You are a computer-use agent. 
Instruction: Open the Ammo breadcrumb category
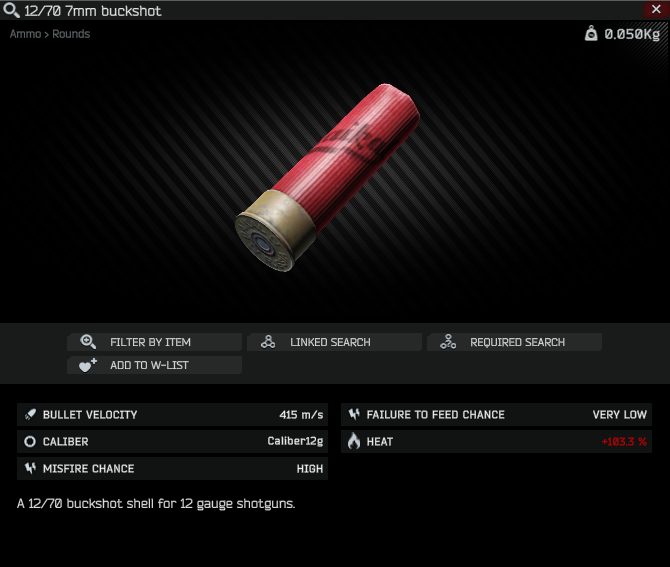(x=25, y=34)
